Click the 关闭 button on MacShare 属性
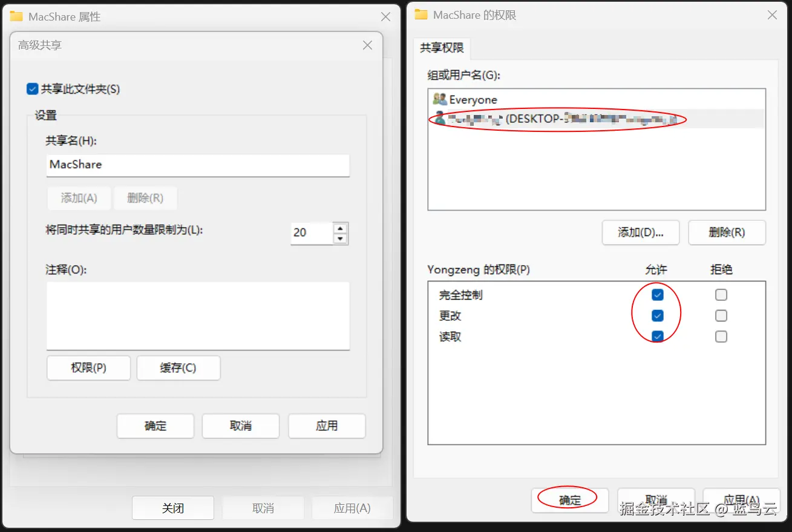 pos(173,508)
